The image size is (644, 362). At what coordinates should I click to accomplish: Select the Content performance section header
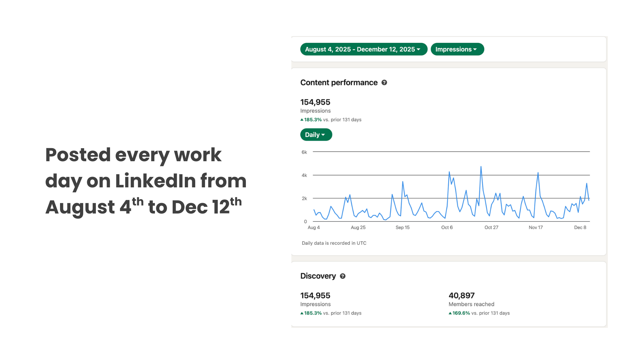338,82
